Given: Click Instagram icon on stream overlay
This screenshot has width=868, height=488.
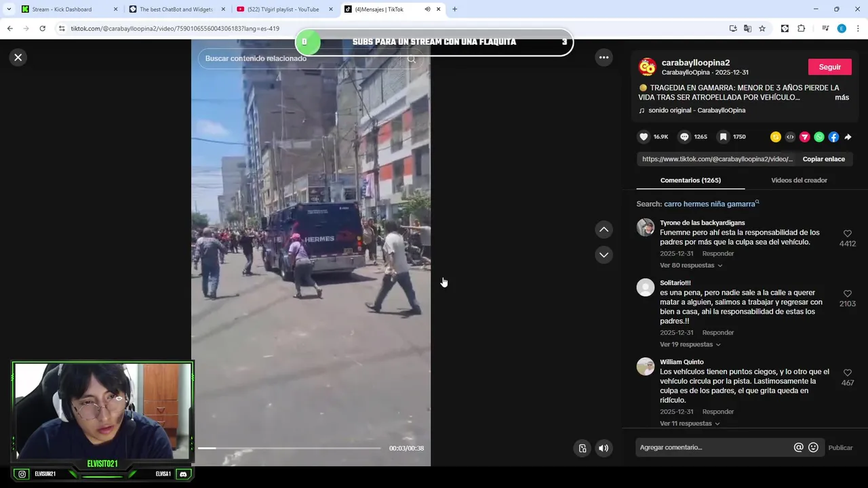Looking at the screenshot, I should click(22, 474).
